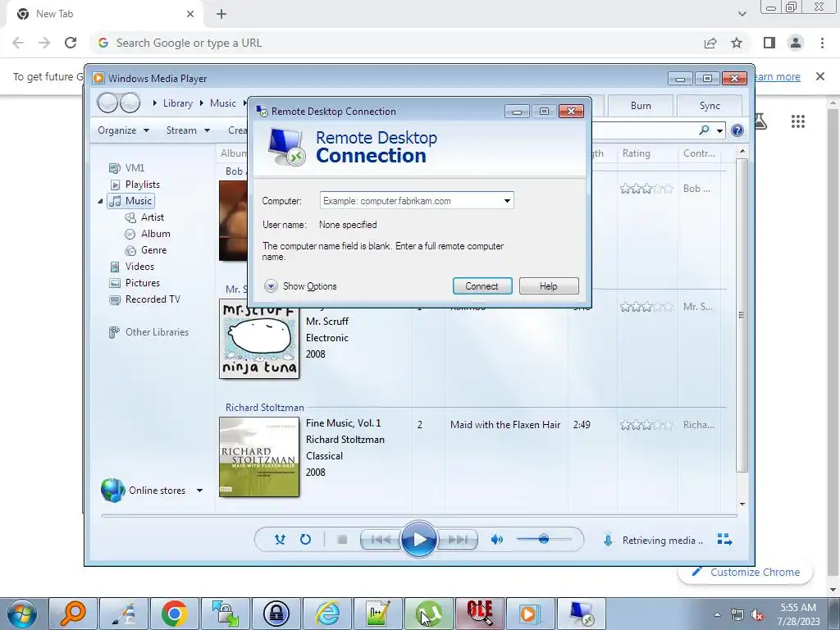Image resolution: width=840 pixels, height=630 pixels.
Task: Skip to next track button
Action: click(457, 540)
